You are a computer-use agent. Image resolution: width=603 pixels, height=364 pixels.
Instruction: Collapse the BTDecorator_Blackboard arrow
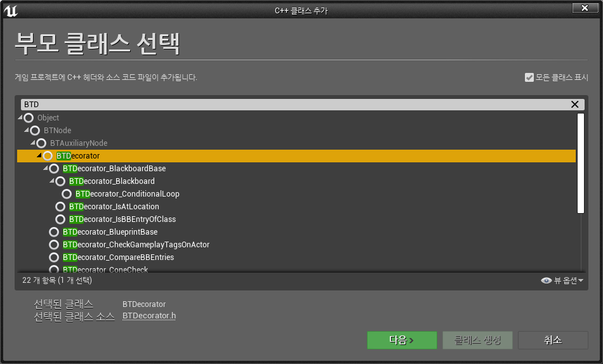(52, 181)
